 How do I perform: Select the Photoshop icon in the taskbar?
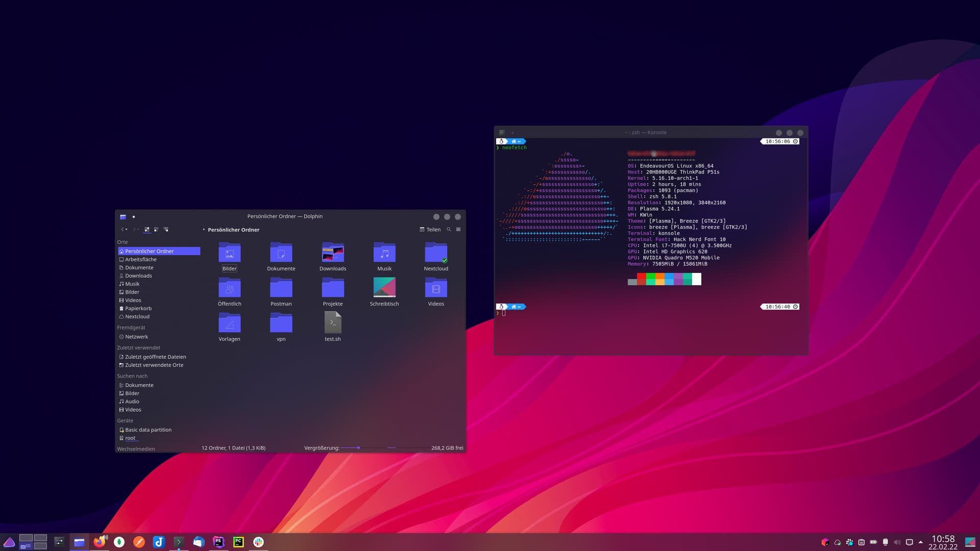coord(218,542)
